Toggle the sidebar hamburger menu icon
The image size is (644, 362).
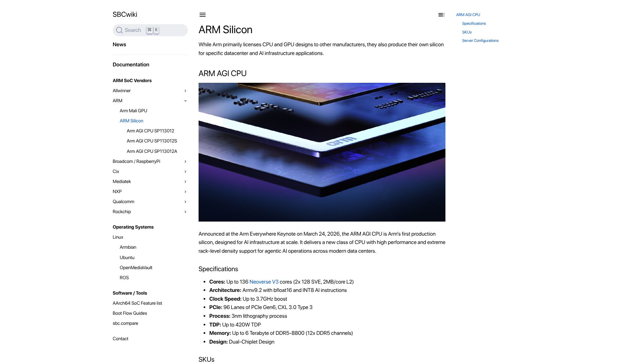click(x=202, y=15)
